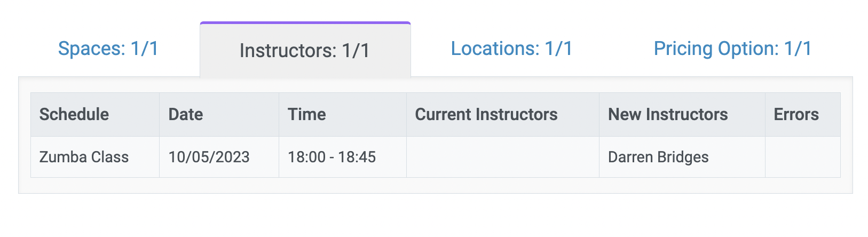Viewport: 868px width, 237px height.
Task: Click the empty Current Instructors cell
Action: coord(503,157)
